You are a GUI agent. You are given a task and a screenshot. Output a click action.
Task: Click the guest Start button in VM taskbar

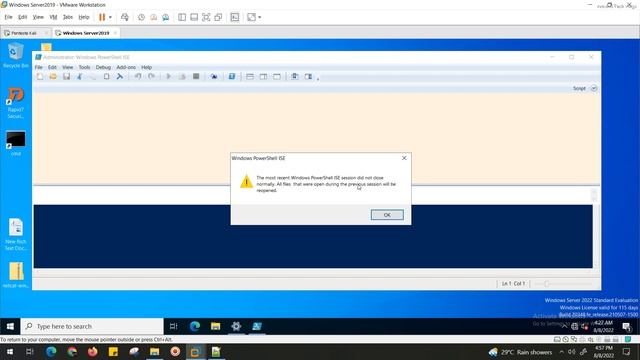[10, 326]
